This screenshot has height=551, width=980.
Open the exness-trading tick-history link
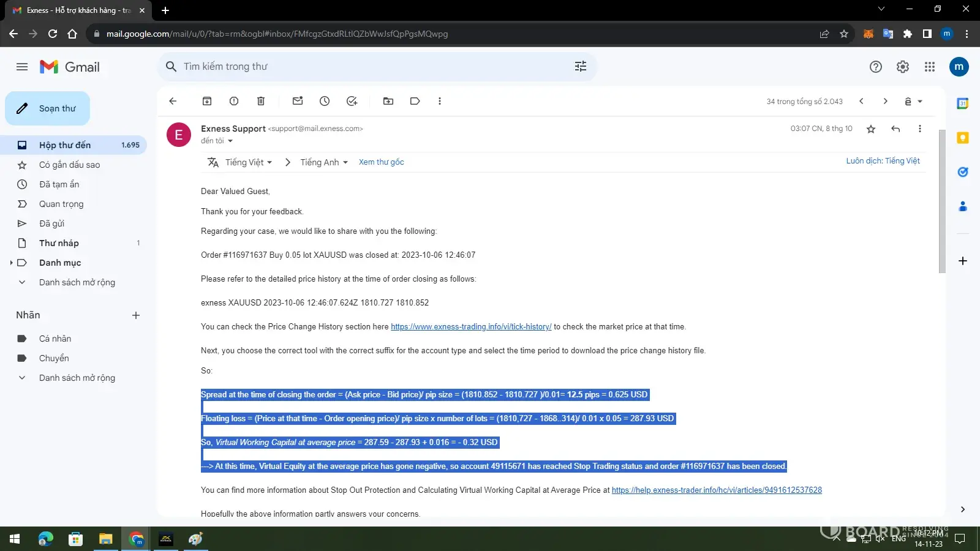[471, 327]
